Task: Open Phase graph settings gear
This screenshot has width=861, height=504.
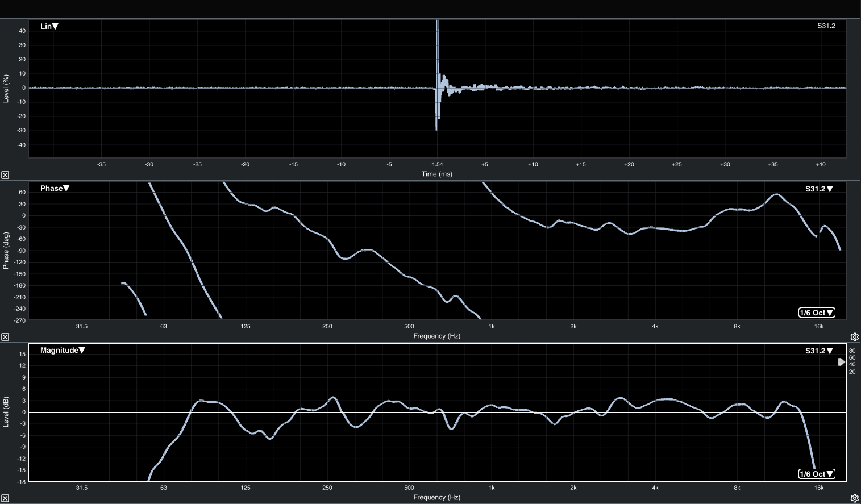Action: pyautogui.click(x=854, y=337)
